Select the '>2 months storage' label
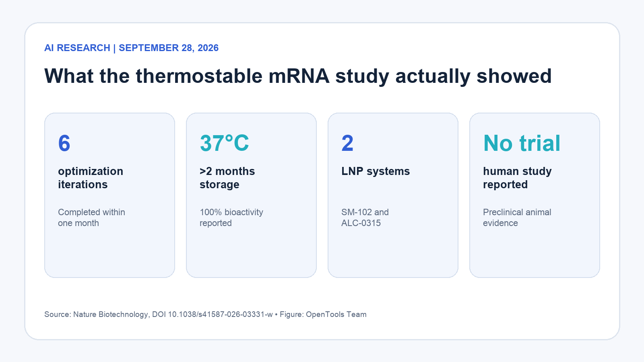The width and height of the screenshot is (644, 362). coord(227,178)
